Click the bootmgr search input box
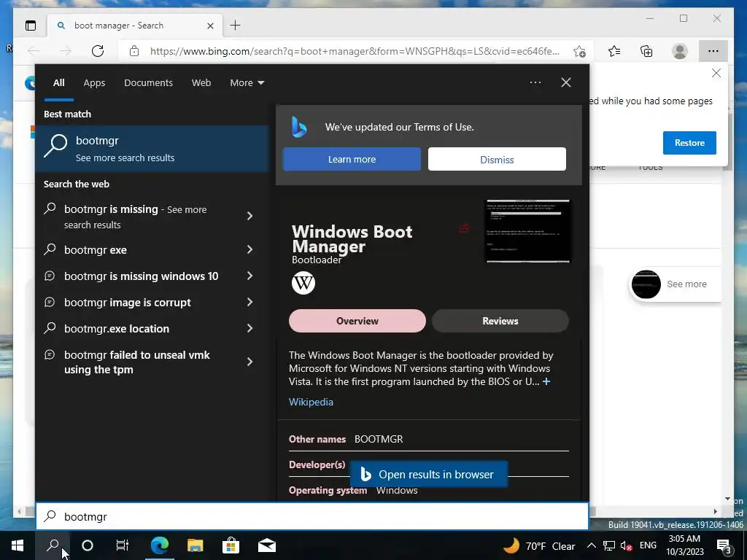 [312, 516]
